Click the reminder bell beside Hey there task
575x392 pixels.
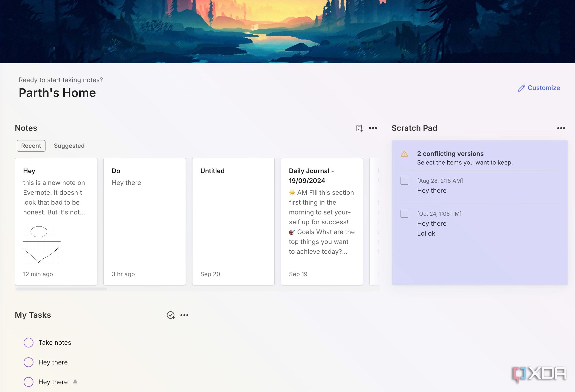tap(75, 382)
